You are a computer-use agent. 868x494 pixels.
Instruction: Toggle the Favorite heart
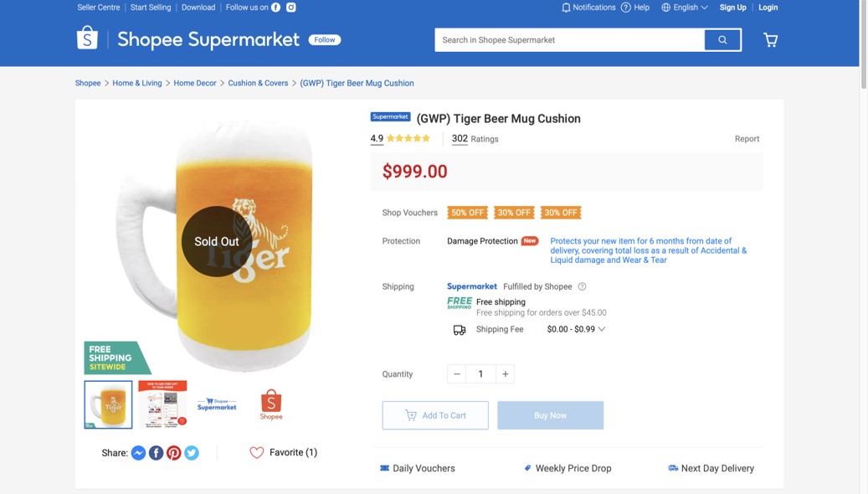(257, 452)
